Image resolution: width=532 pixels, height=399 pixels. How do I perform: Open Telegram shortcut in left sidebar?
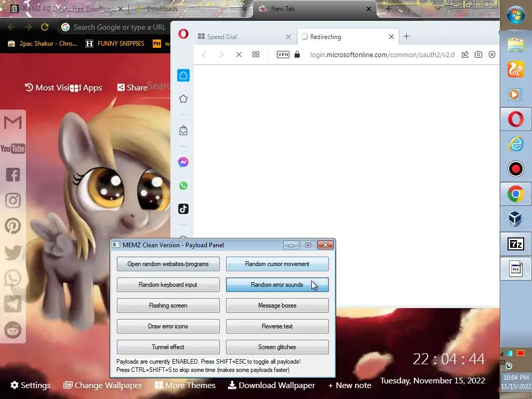pyautogui.click(x=13, y=303)
